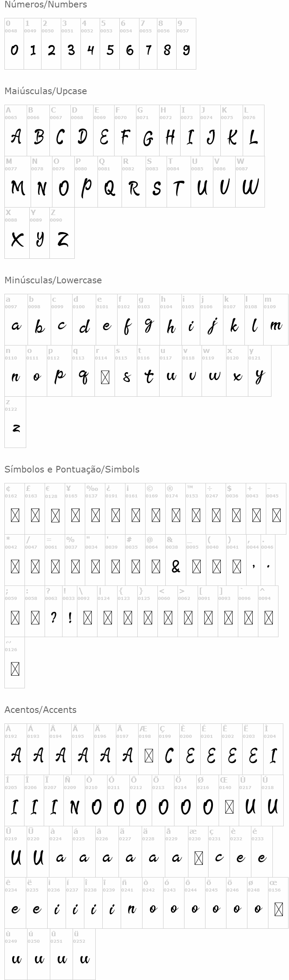Select the lowercase j glyph preview

pos(212,327)
